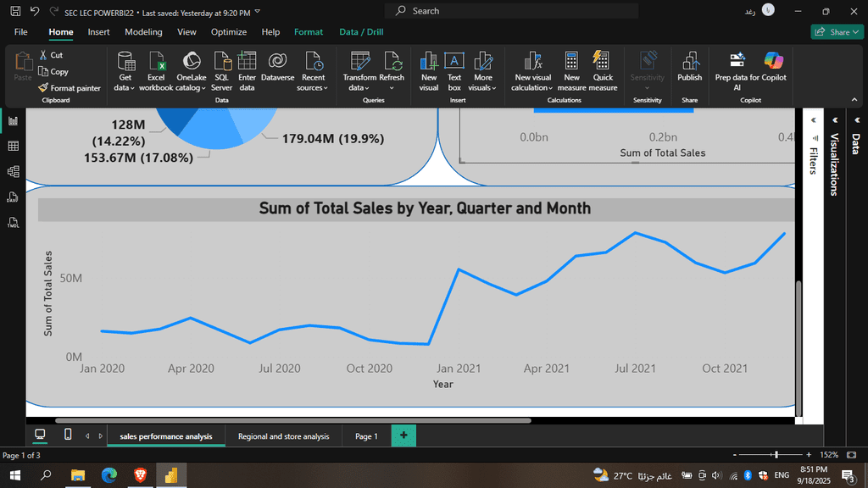
Task: Open the View ribbon tab
Action: pyautogui.click(x=186, y=32)
